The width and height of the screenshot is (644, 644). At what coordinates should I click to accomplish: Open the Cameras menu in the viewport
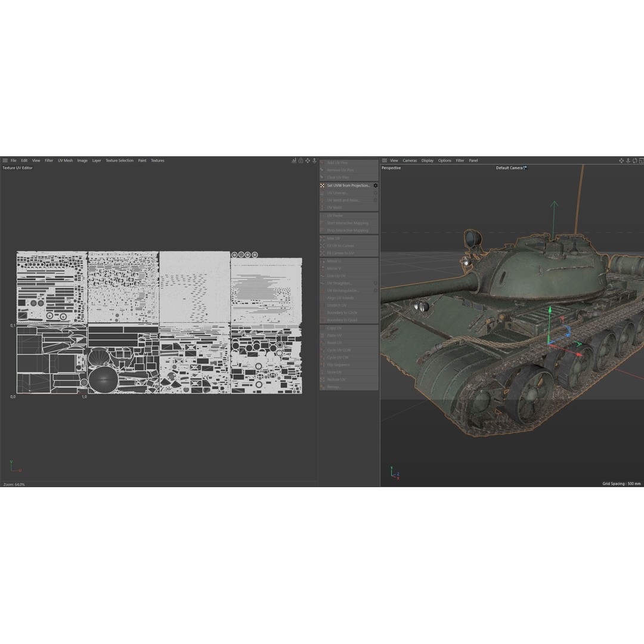tap(410, 160)
